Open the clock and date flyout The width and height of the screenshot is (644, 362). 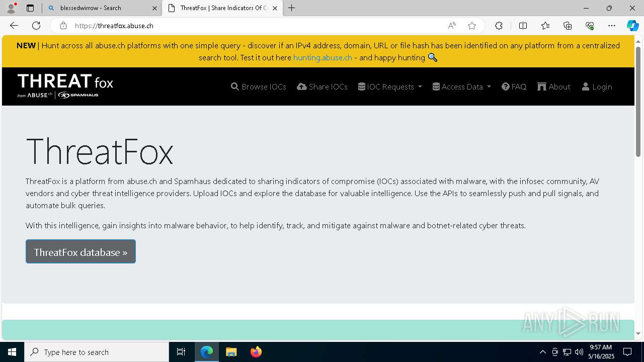601,352
